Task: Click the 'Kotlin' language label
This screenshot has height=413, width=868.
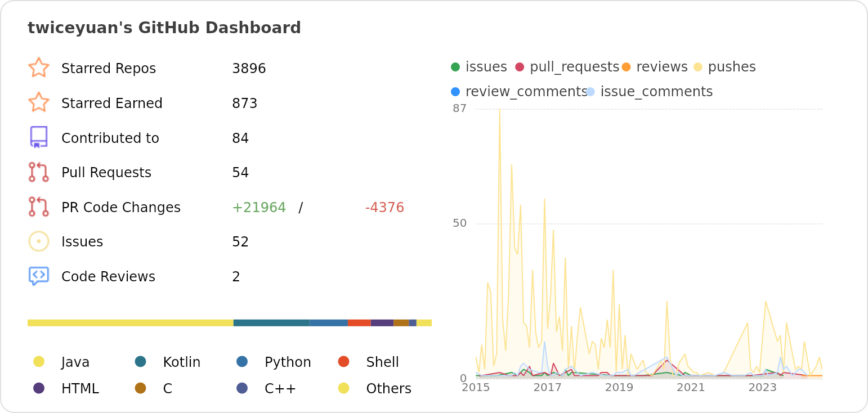Action: point(182,362)
